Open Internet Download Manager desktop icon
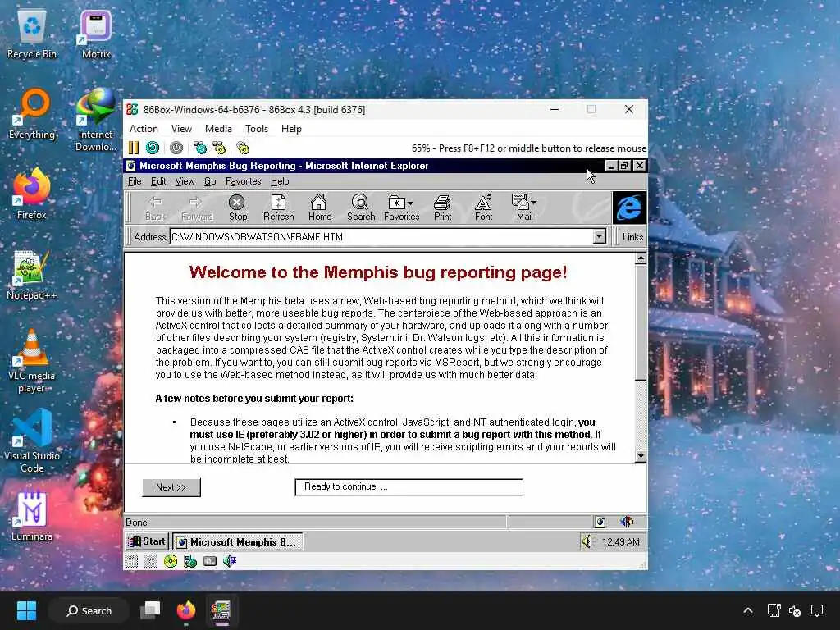This screenshot has width=840, height=630. (96, 119)
